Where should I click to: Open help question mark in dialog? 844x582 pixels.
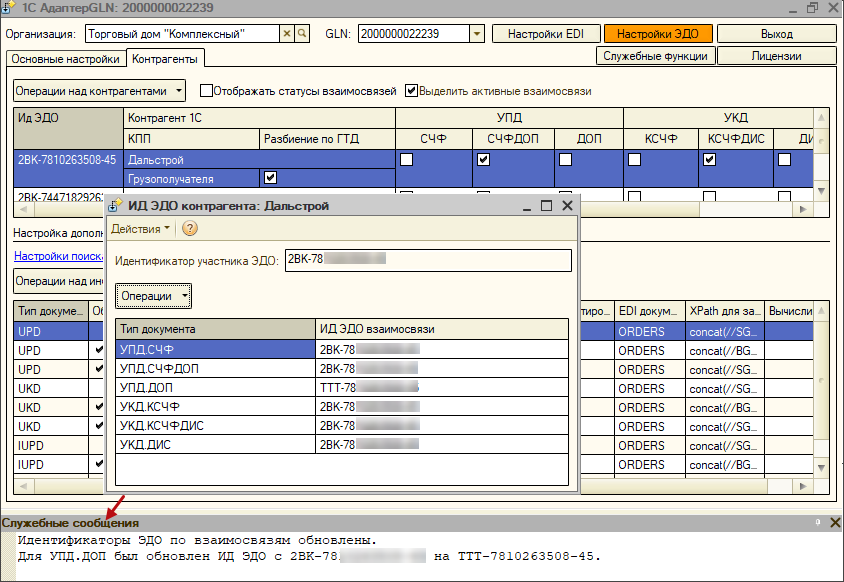[x=189, y=229]
